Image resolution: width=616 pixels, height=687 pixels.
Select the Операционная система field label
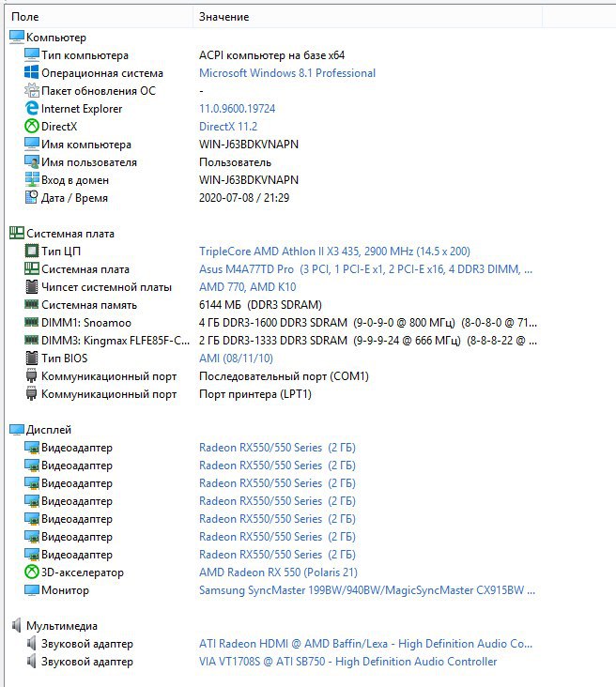pyautogui.click(x=102, y=72)
